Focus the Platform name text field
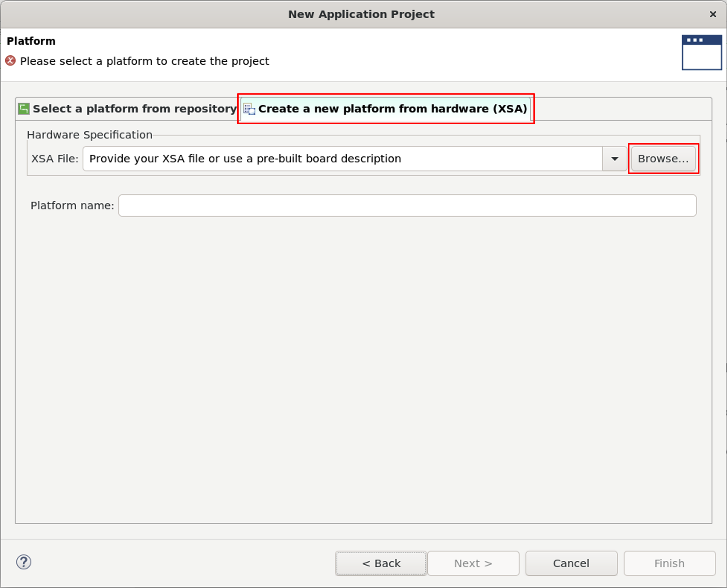This screenshot has width=727, height=588. point(407,205)
